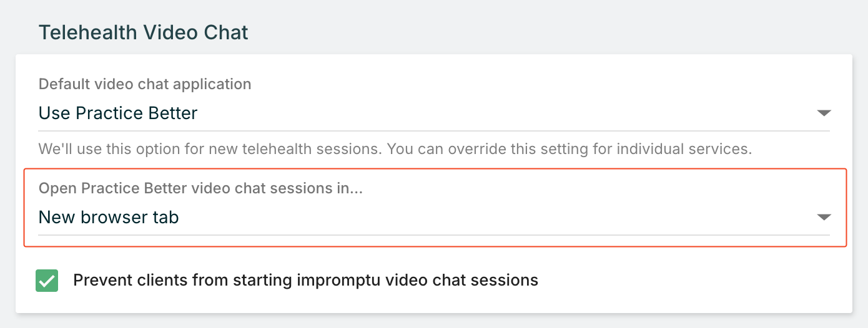Expand the Default video chat application arrow

coord(824,113)
